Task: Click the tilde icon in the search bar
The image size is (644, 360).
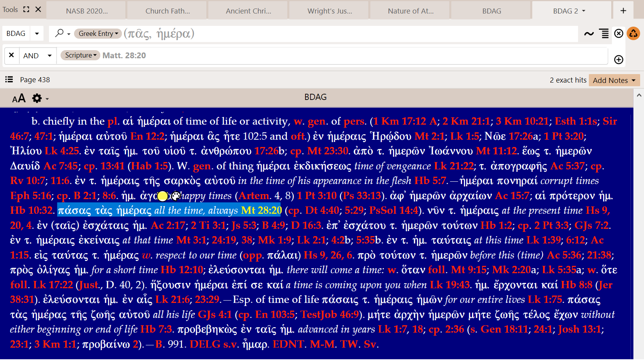Action: point(589,34)
